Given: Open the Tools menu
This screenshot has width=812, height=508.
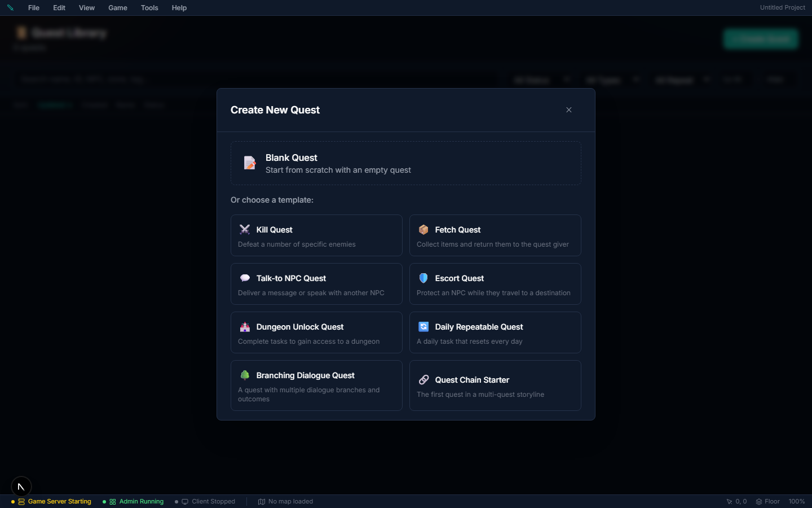Looking at the screenshot, I should [x=149, y=8].
